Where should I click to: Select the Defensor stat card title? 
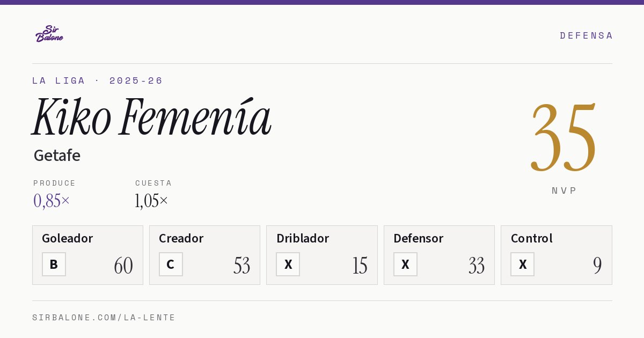[418, 238]
